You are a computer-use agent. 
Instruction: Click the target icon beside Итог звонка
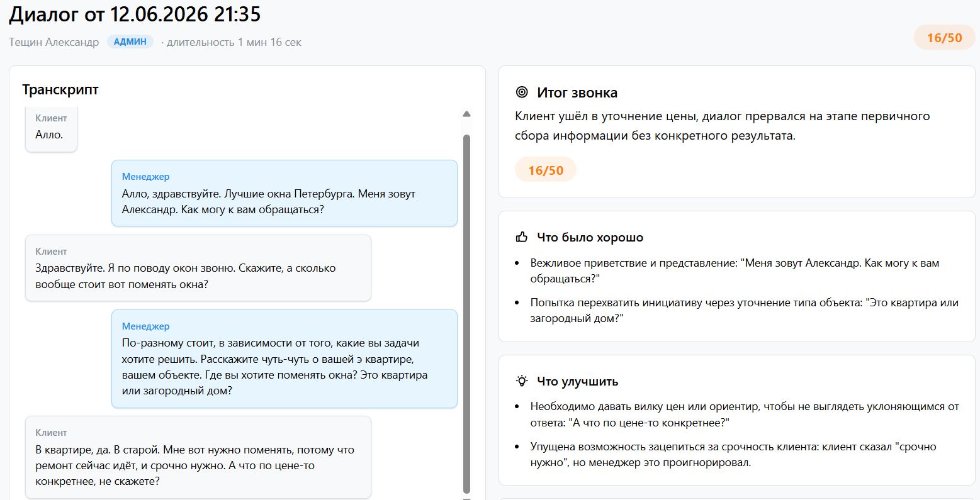[522, 92]
